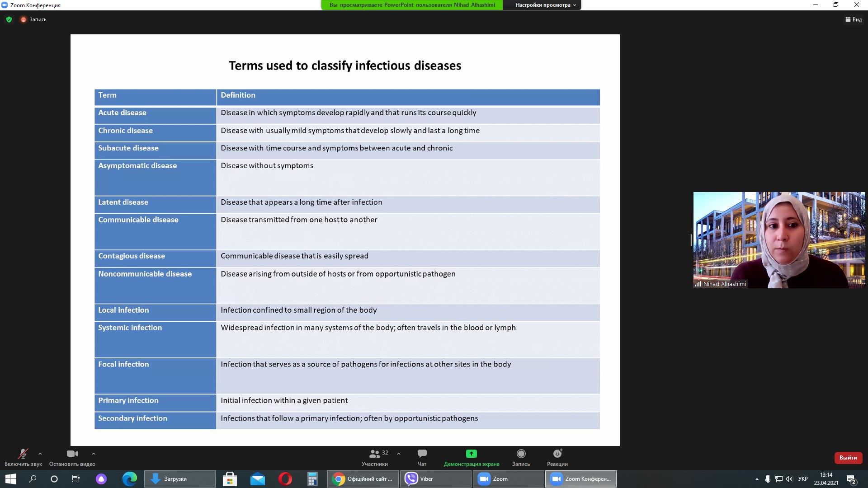Click the green encryption shield icon

coord(9,19)
